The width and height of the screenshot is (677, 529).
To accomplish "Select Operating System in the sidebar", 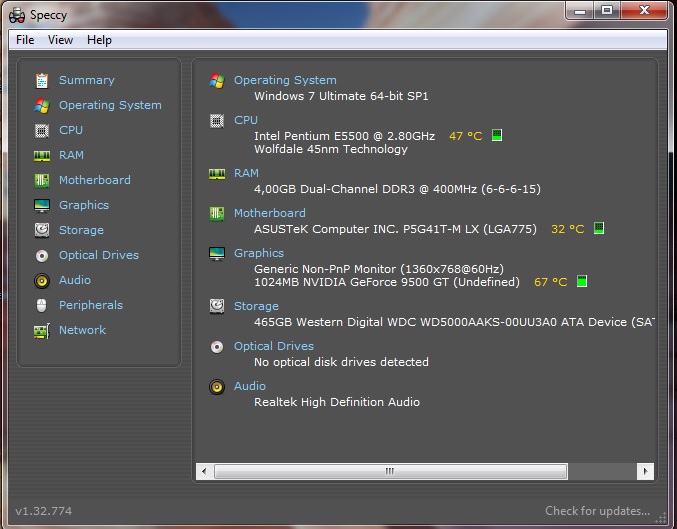I will coord(110,105).
